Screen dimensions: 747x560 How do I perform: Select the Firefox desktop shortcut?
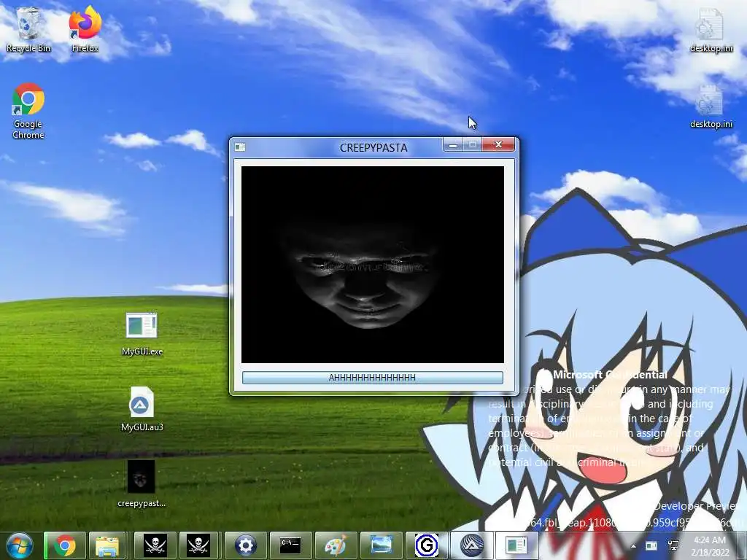tap(85, 30)
